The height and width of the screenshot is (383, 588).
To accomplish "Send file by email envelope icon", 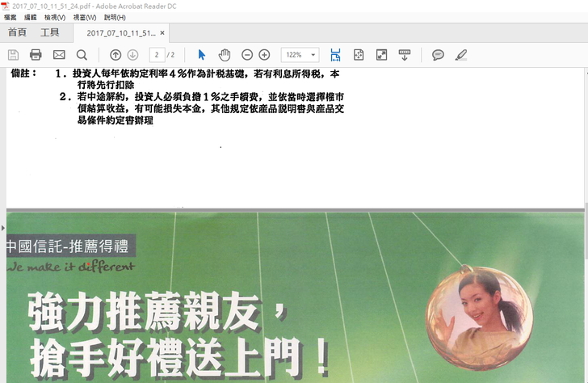I will click(x=59, y=55).
